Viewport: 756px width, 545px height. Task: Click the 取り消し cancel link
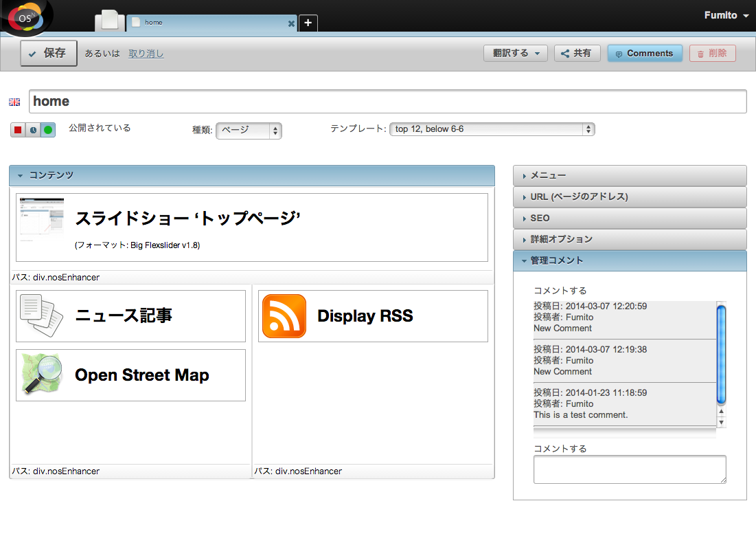[146, 54]
